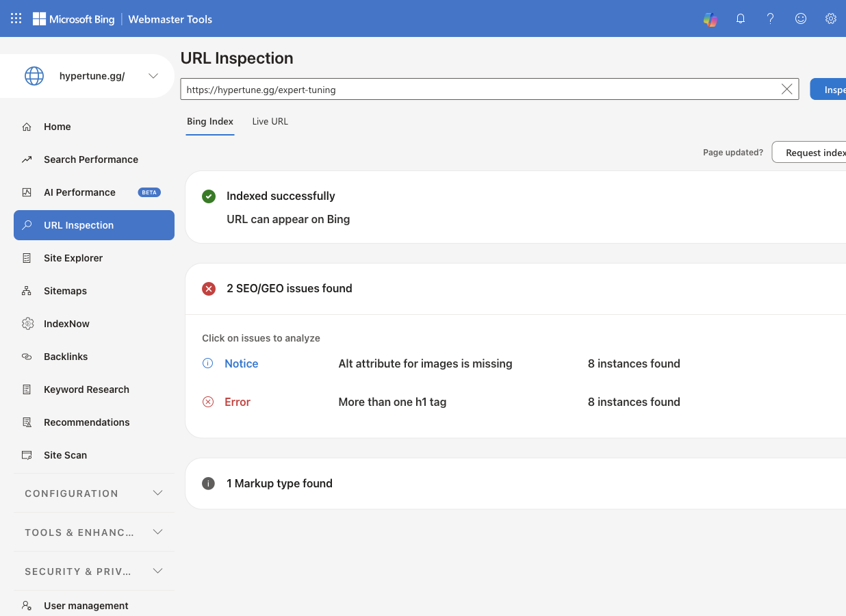Click the User management person icon
Image resolution: width=846 pixels, height=616 pixels.
[x=27, y=606]
